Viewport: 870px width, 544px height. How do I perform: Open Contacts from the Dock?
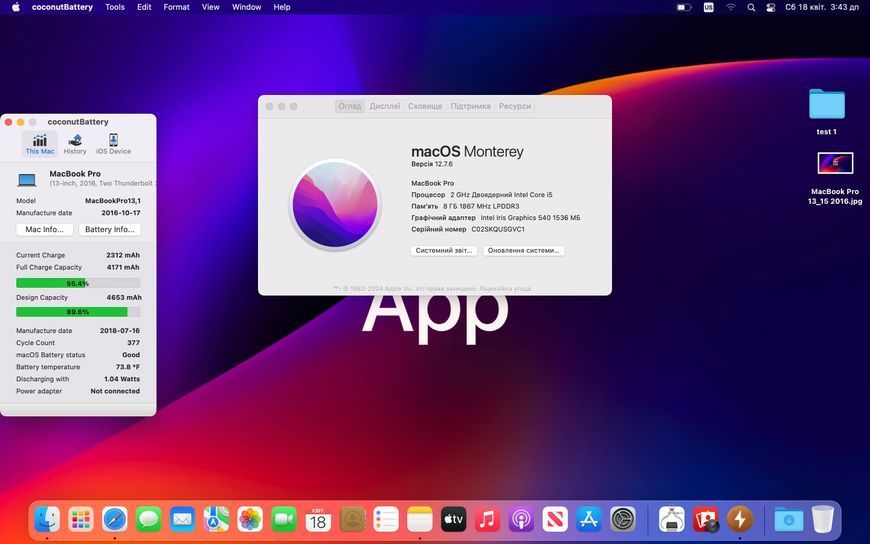pos(352,520)
